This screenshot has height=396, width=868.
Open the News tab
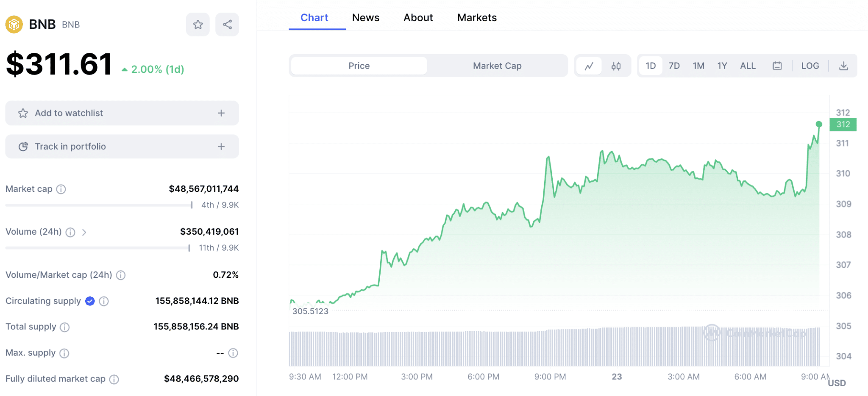365,17
